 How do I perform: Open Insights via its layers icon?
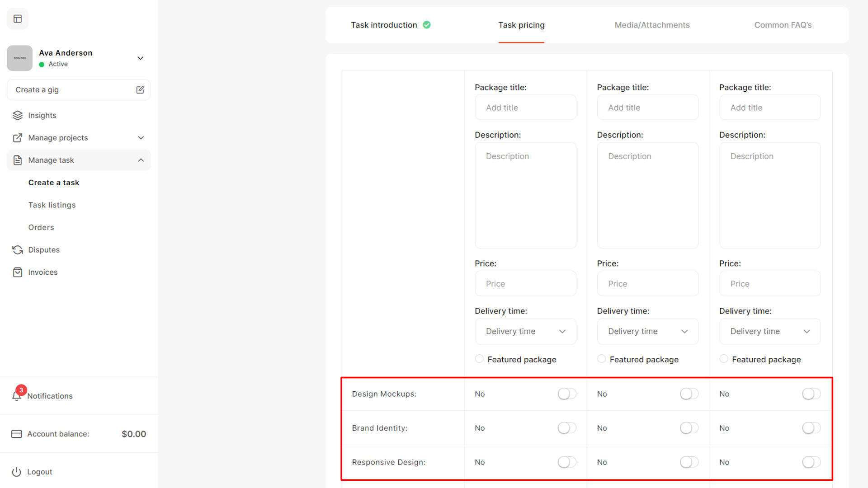[x=18, y=115]
